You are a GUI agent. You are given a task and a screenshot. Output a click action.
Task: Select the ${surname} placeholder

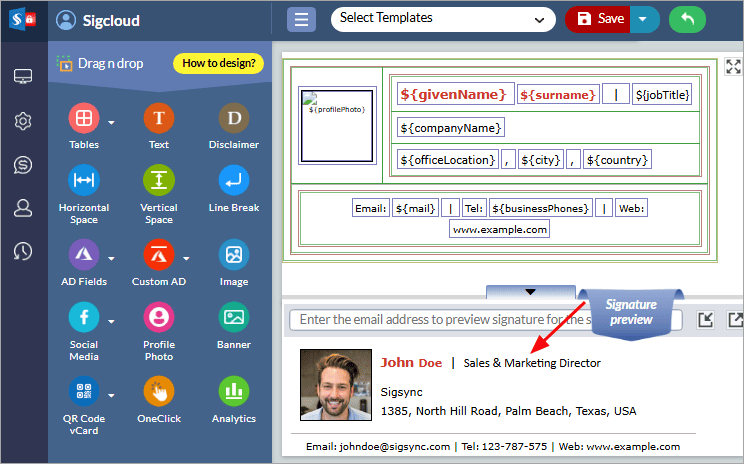point(558,95)
